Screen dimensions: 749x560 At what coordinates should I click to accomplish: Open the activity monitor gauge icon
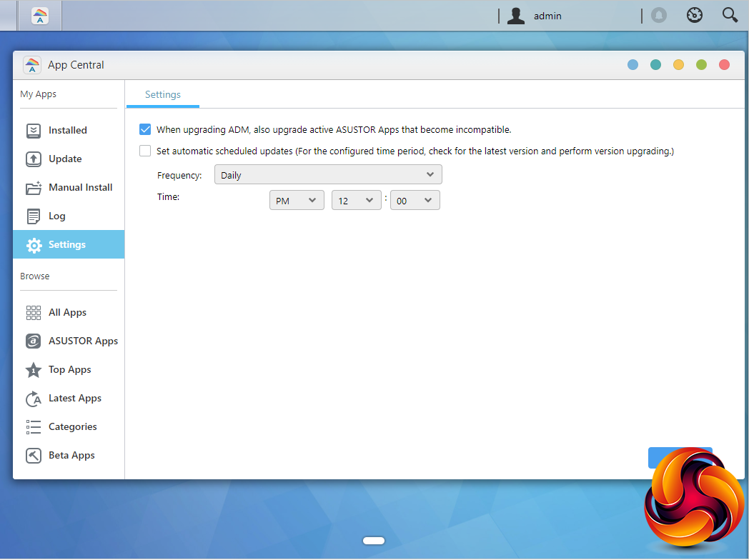click(695, 15)
